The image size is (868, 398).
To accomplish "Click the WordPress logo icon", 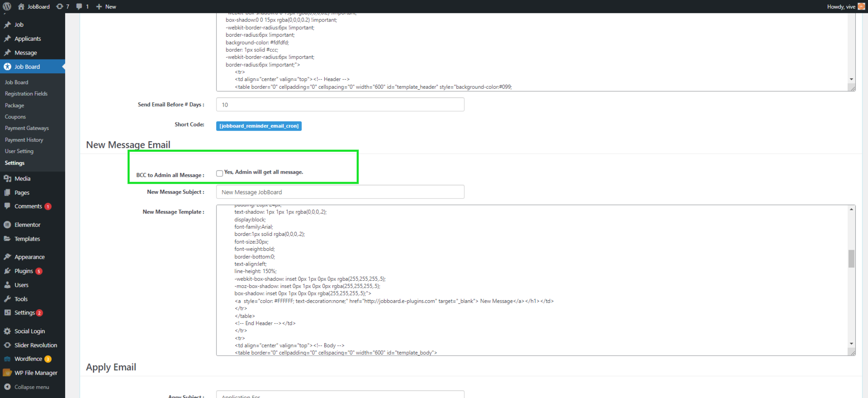I will point(7,7).
